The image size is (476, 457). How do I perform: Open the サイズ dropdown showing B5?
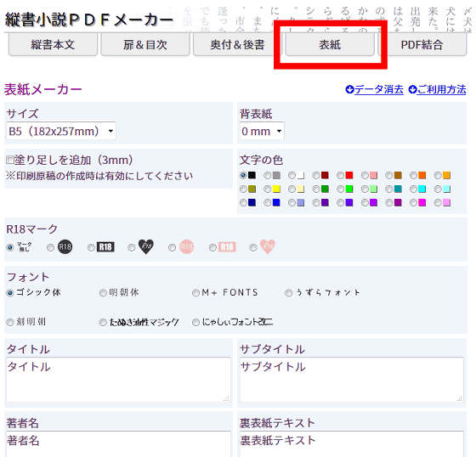click(61, 131)
